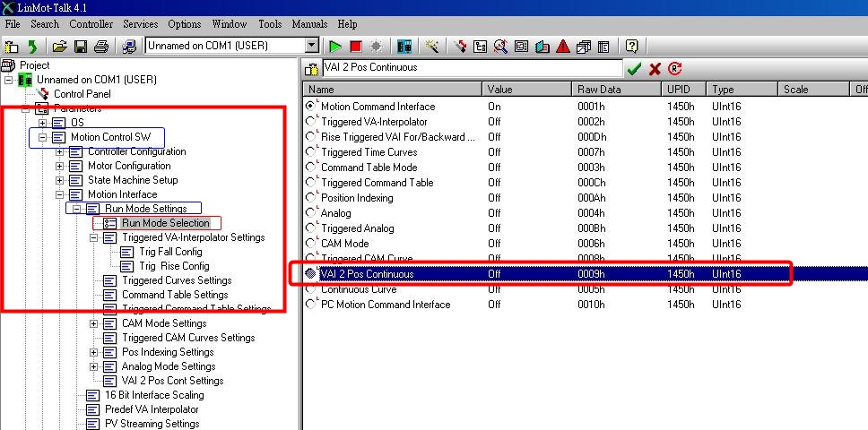
Task: Accept the value with the green checkmark
Action: click(634, 69)
